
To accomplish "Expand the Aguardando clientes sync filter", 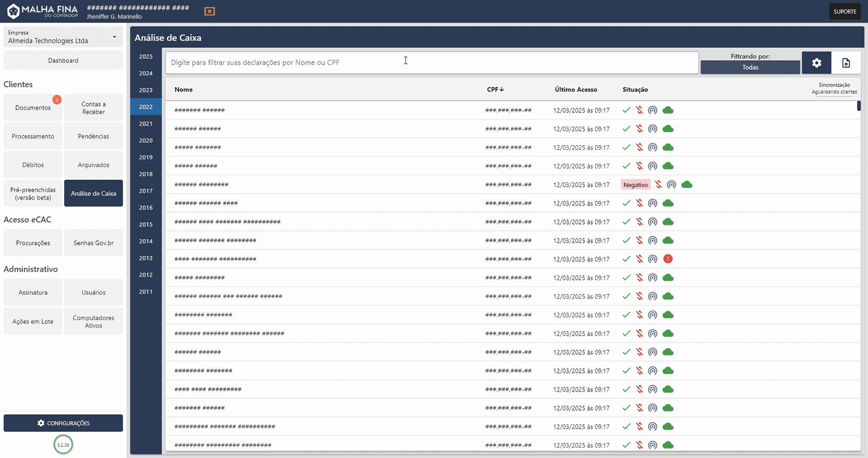I will tap(834, 91).
